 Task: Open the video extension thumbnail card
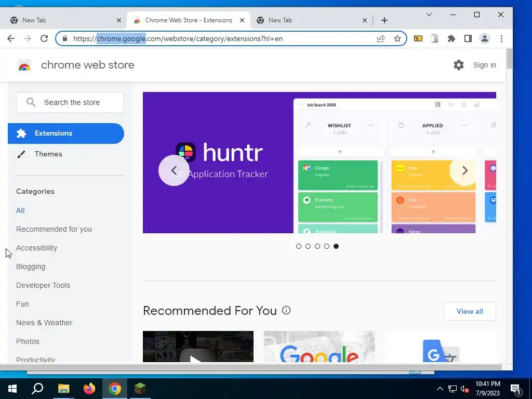pos(198,347)
